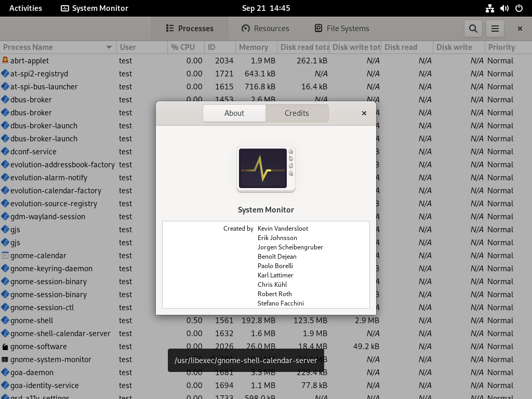
Task: Open the Activities overview
Action: pyautogui.click(x=25, y=8)
